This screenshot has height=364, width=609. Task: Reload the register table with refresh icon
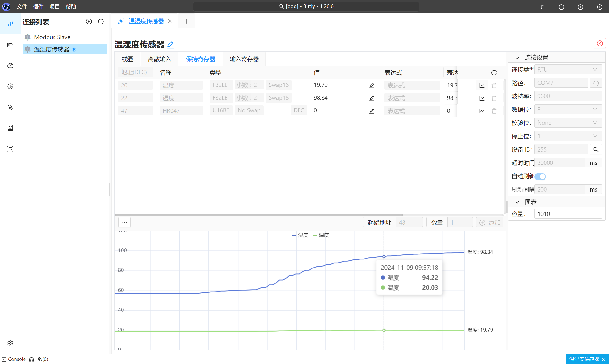[x=494, y=73]
